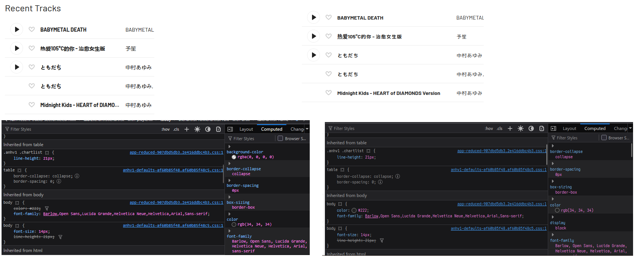644x278 pixels.
Task: Toggle :hov pseudo-class panel in left DevTools
Action: [166, 129]
